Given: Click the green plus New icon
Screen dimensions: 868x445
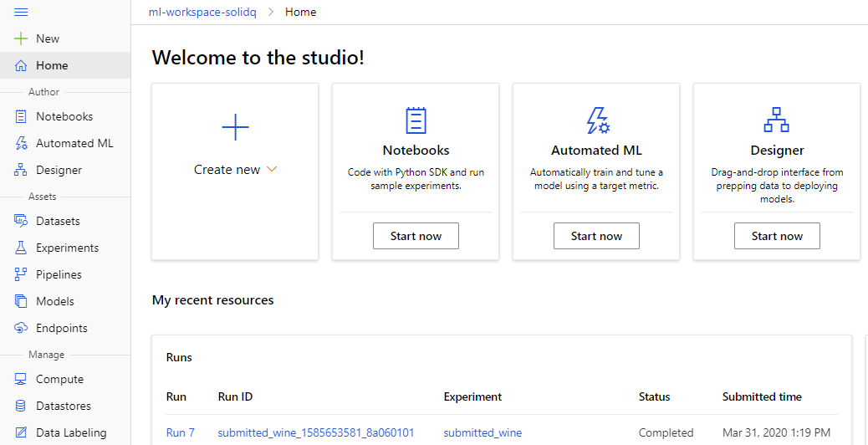Looking at the screenshot, I should tap(20, 38).
